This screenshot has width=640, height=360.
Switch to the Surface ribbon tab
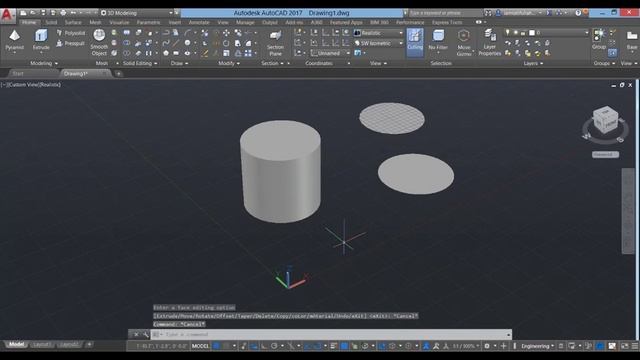pos(73,22)
